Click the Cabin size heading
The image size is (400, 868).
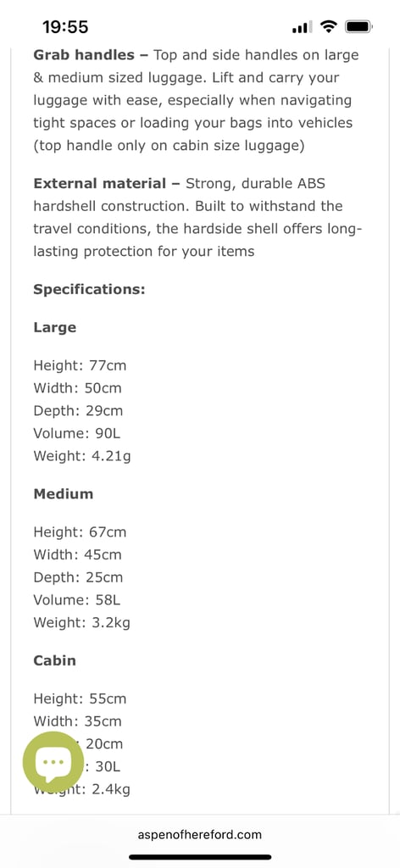[x=55, y=659]
